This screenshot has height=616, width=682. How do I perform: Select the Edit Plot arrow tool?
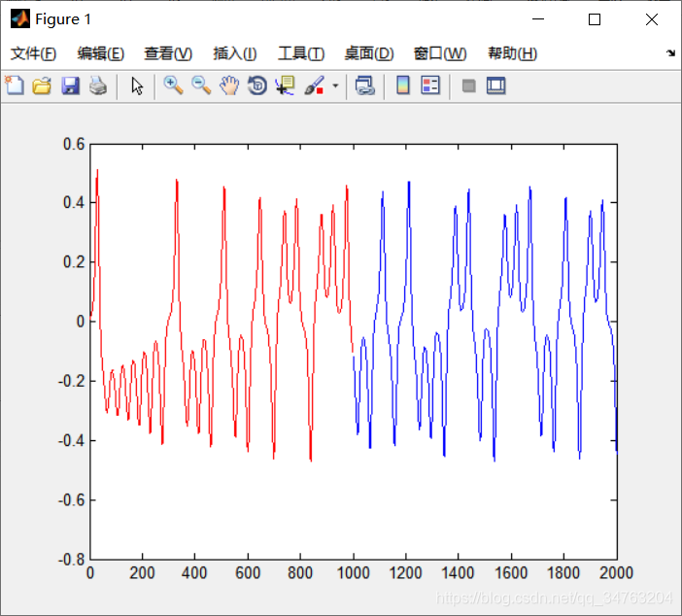(x=137, y=86)
